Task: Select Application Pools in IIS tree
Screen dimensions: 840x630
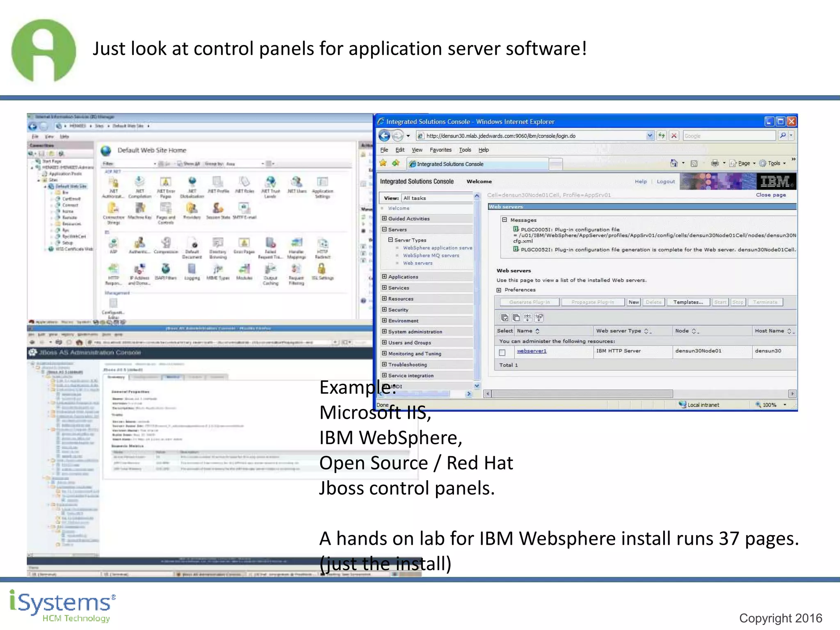Action: pyautogui.click(x=65, y=173)
